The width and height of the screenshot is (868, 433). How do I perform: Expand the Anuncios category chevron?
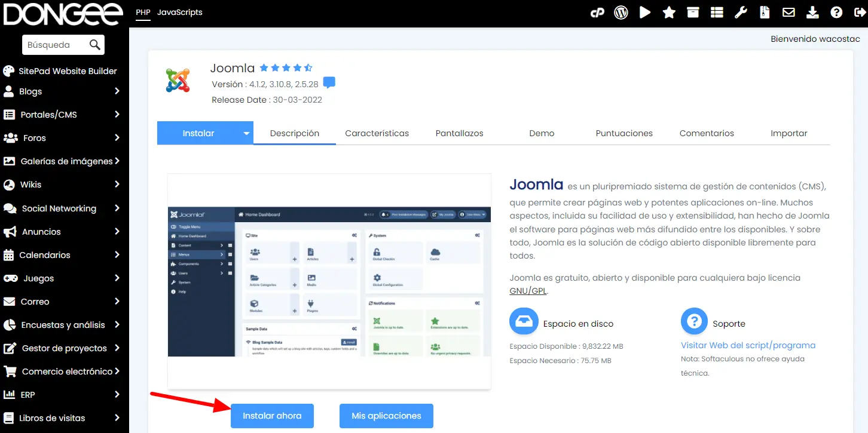[117, 232]
